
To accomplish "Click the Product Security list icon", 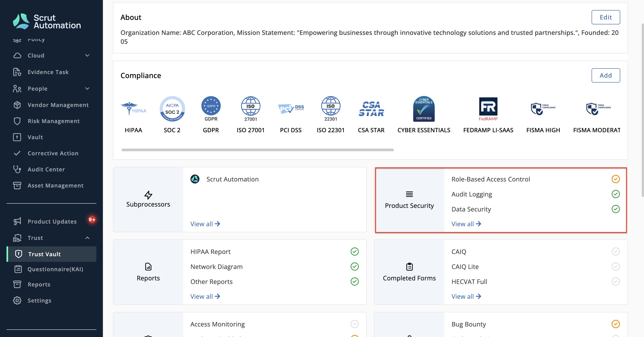I will [409, 194].
